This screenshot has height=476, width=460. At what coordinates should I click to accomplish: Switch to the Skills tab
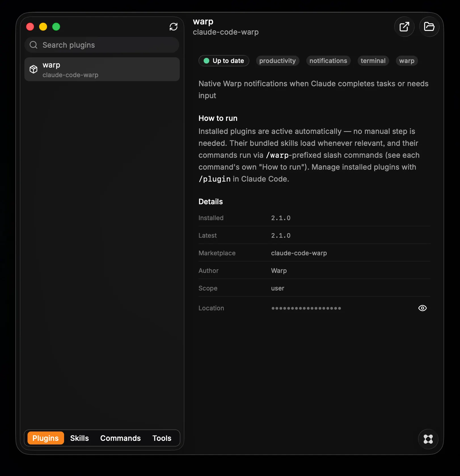coord(79,438)
